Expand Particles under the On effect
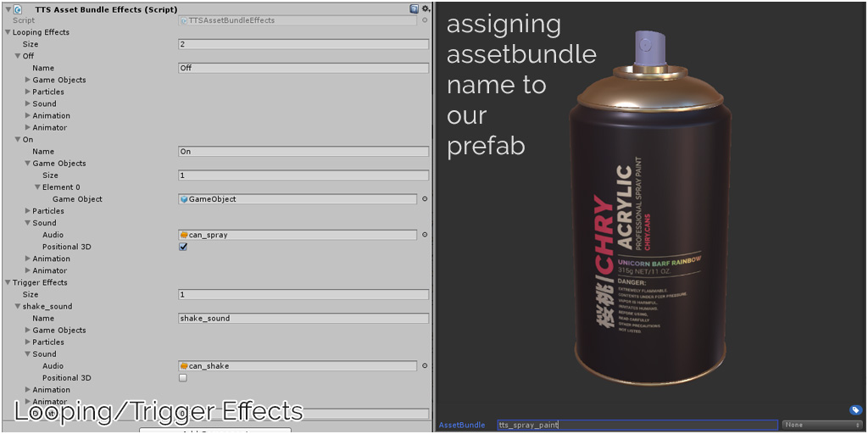The height and width of the screenshot is (434, 868). 28,211
